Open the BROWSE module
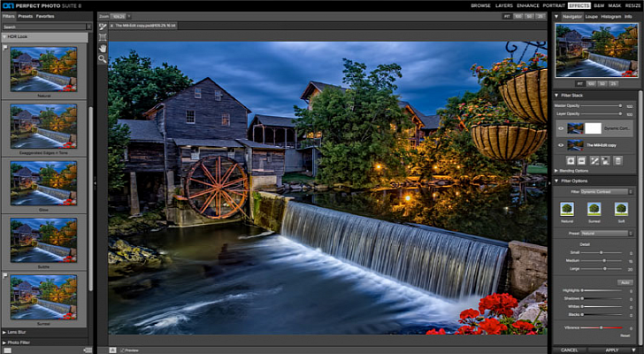This screenshot has width=644, height=354. tap(480, 5)
